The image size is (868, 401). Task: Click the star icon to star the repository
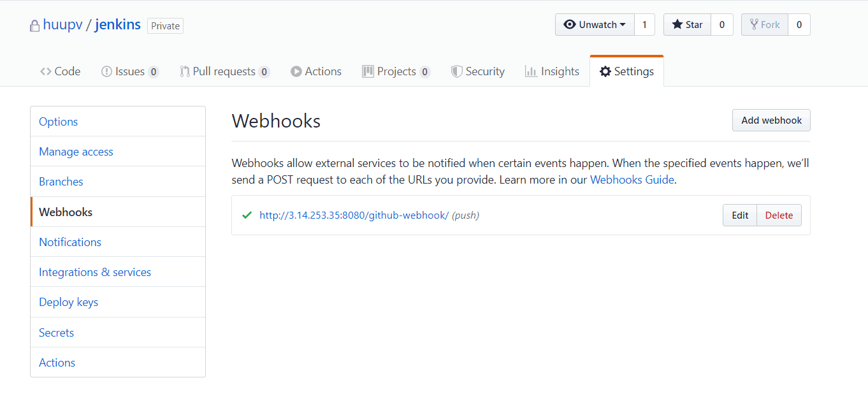click(x=677, y=24)
